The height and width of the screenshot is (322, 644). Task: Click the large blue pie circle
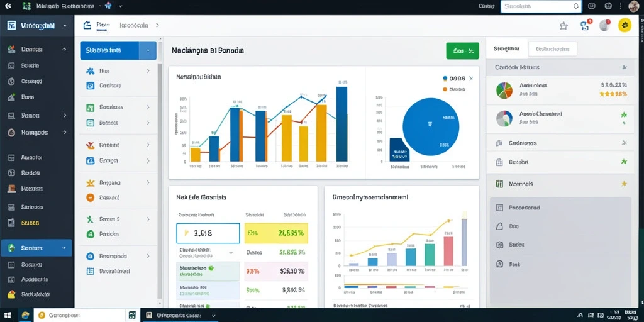pyautogui.click(x=430, y=126)
